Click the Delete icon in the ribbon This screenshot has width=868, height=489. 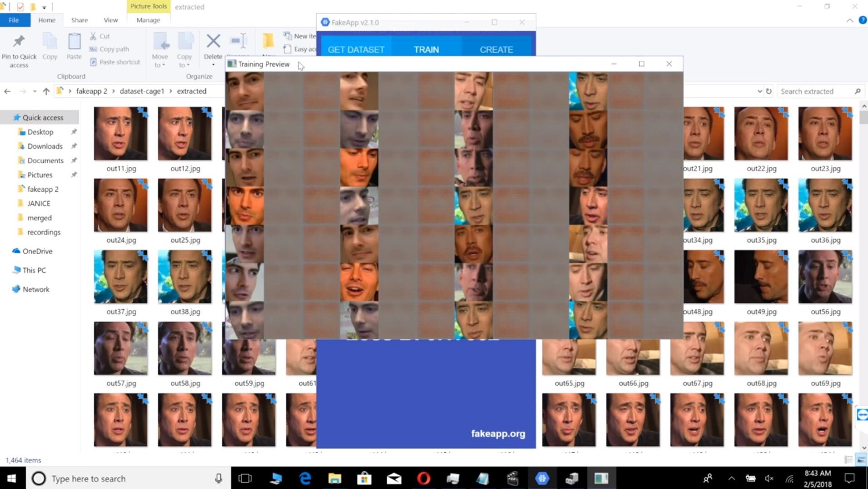coord(213,42)
